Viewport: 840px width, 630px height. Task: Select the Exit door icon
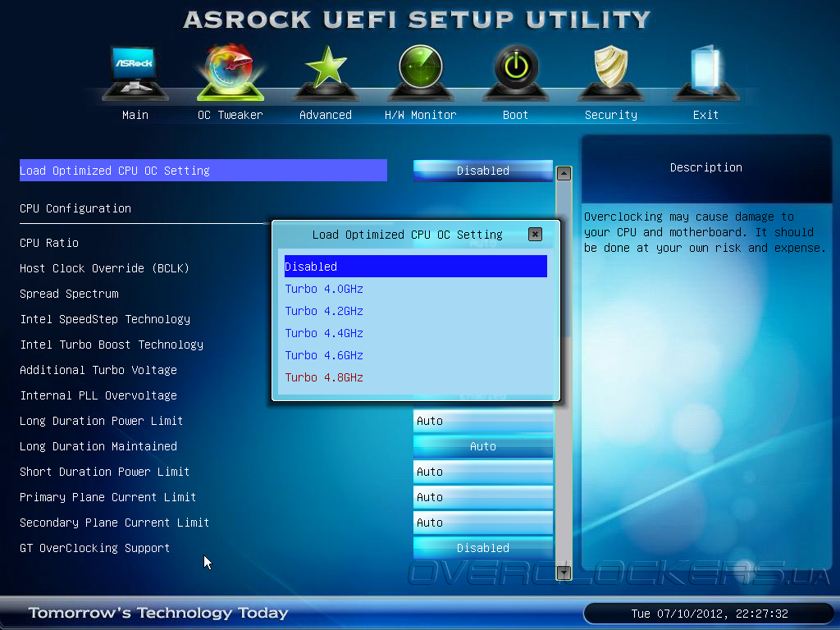click(705, 73)
